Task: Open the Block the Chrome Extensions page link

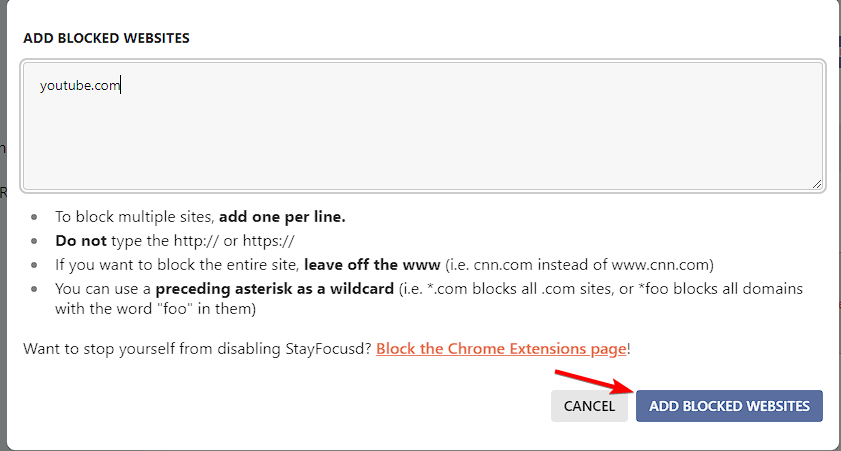Action: pyautogui.click(x=501, y=349)
